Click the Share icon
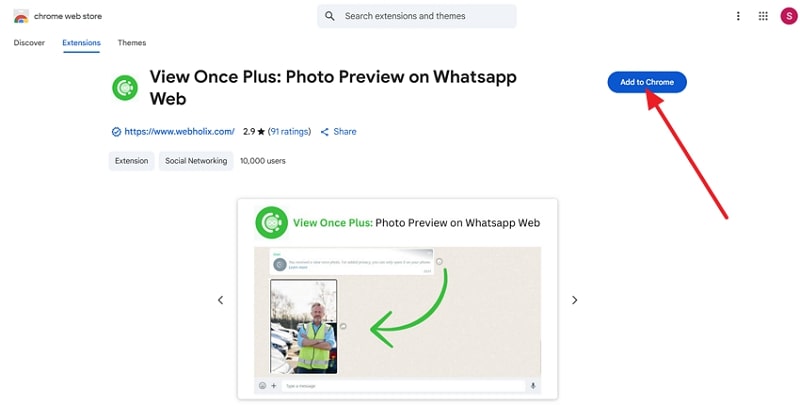Image resolution: width=800 pixels, height=406 pixels. click(x=324, y=132)
